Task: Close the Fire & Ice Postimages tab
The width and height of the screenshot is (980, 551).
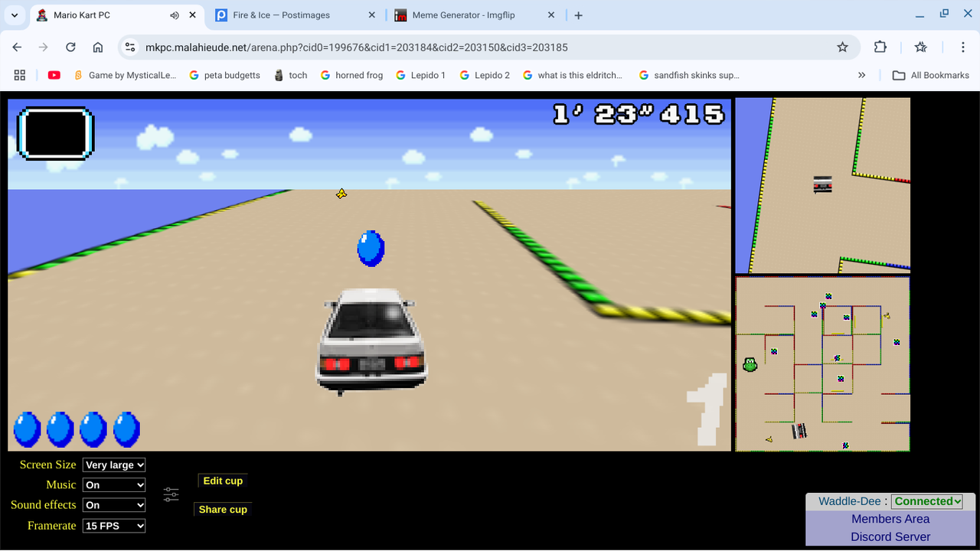Action: pyautogui.click(x=372, y=15)
